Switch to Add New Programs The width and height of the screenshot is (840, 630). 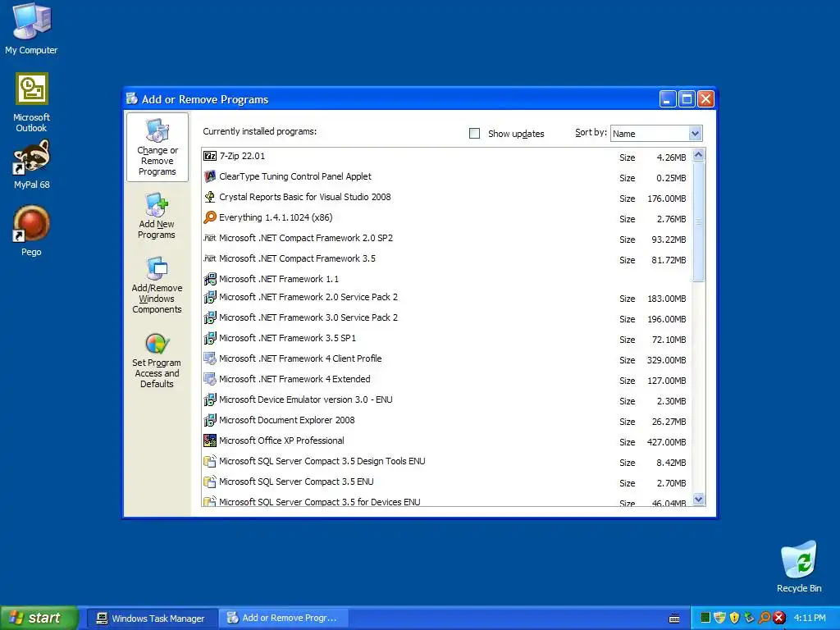[157, 216]
